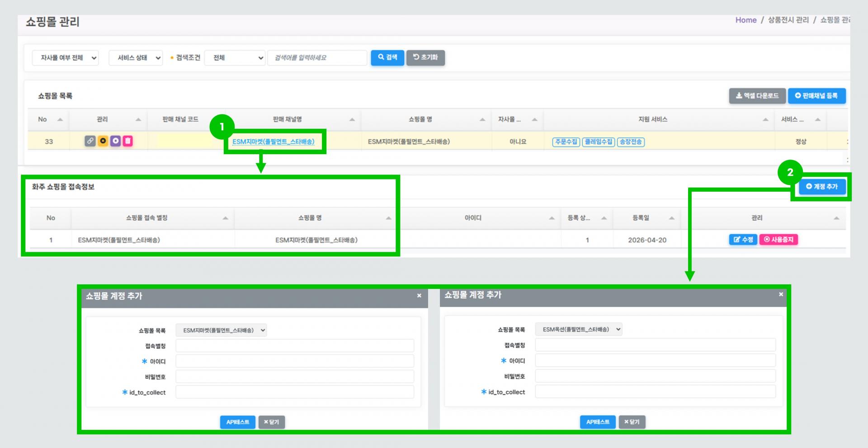Click the 초기화 reset button
This screenshot has height=448, width=868.
click(425, 57)
